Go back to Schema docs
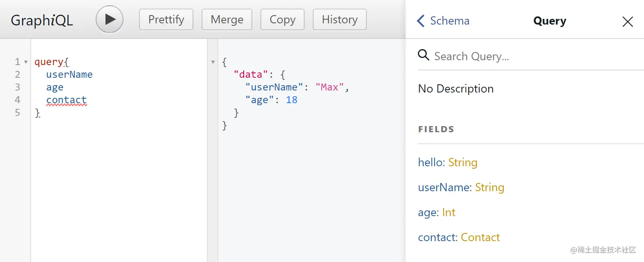Screen dimensions: 644x262 443,20
